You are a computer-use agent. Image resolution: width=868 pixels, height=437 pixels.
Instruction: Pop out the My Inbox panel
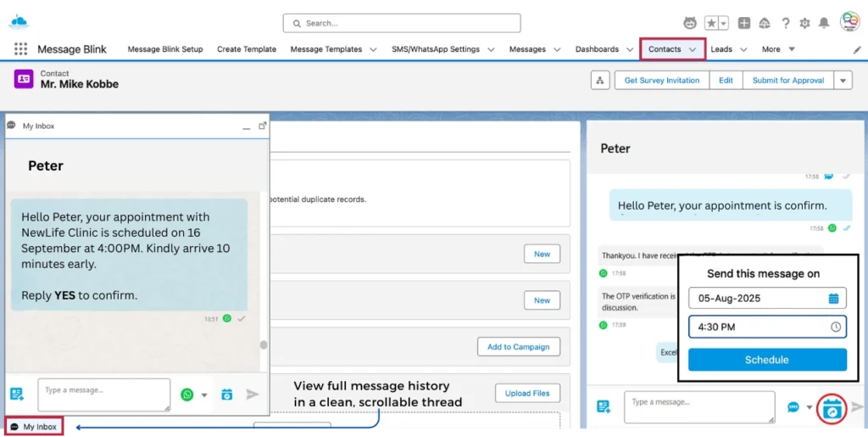[x=263, y=126]
